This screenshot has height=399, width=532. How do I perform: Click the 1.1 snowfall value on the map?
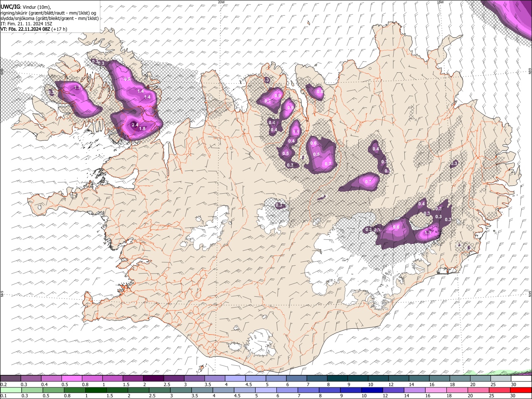pyautogui.click(x=296, y=132)
